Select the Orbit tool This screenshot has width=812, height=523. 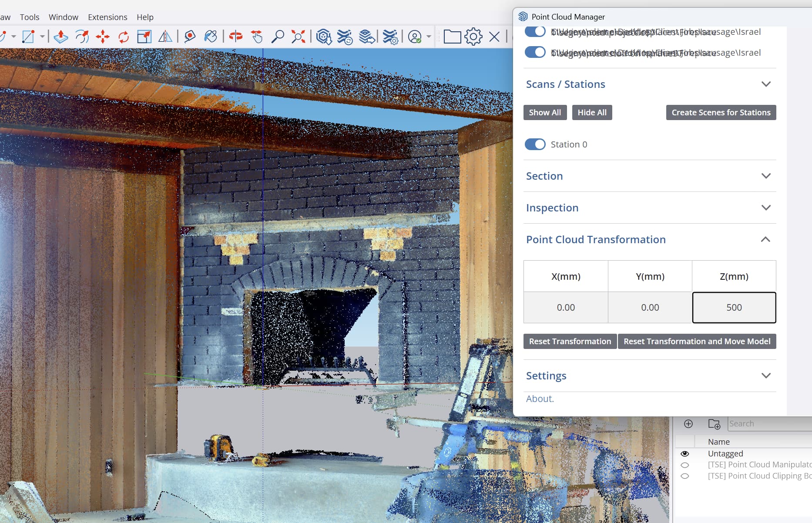pos(236,37)
